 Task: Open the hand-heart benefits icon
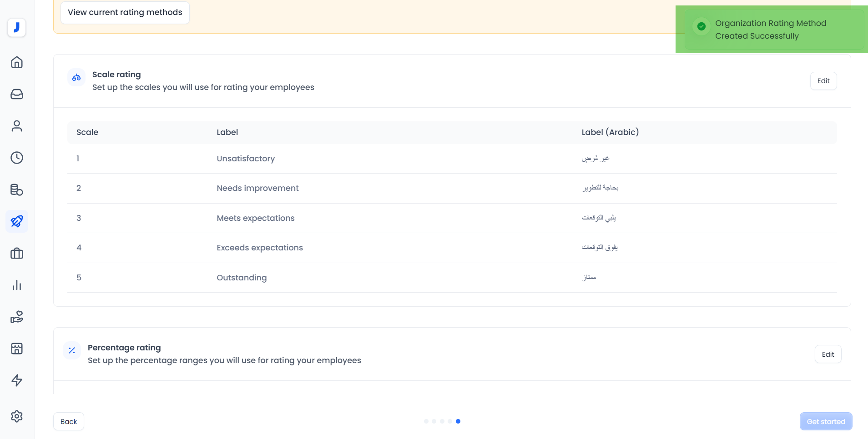click(x=17, y=317)
